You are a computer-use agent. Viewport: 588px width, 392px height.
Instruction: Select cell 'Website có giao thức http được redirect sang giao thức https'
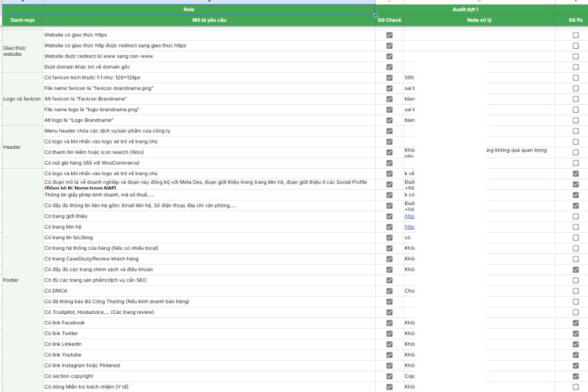point(209,46)
